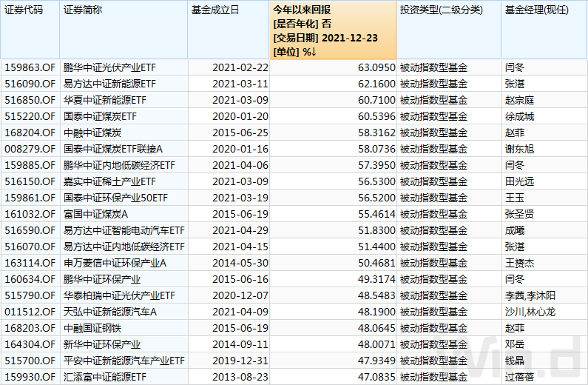This screenshot has width=588, height=385.
Task: Select manager 王赟杰
Action: tap(519, 263)
